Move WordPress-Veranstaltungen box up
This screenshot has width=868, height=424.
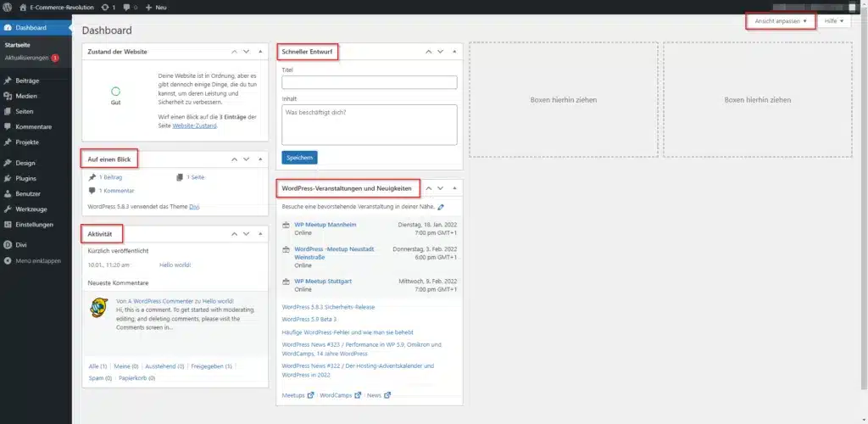click(428, 188)
